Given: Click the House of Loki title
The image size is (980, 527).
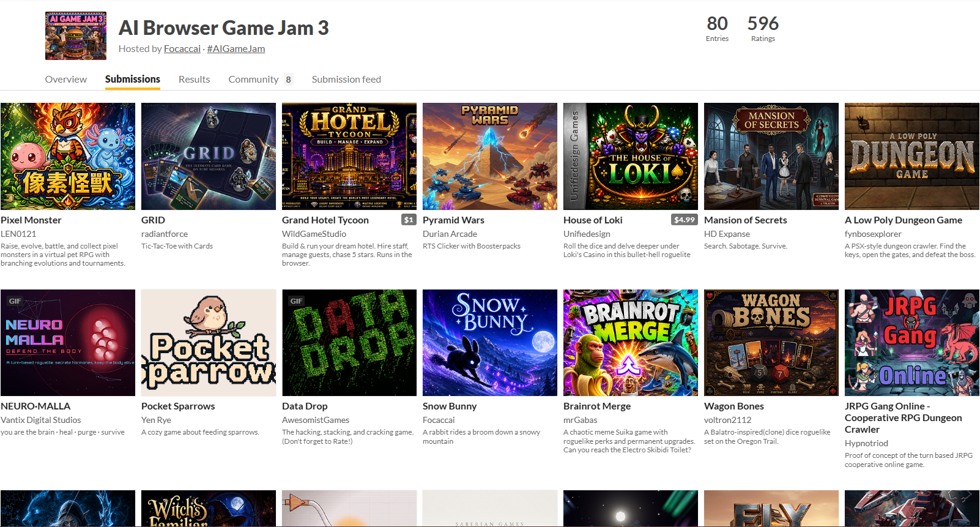Looking at the screenshot, I should (593, 220).
